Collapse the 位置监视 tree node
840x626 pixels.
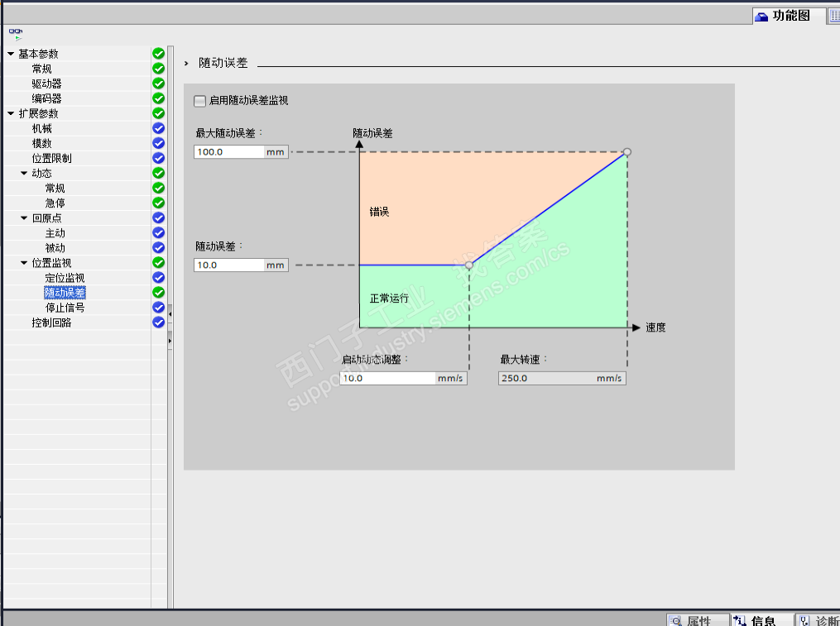click(x=24, y=263)
